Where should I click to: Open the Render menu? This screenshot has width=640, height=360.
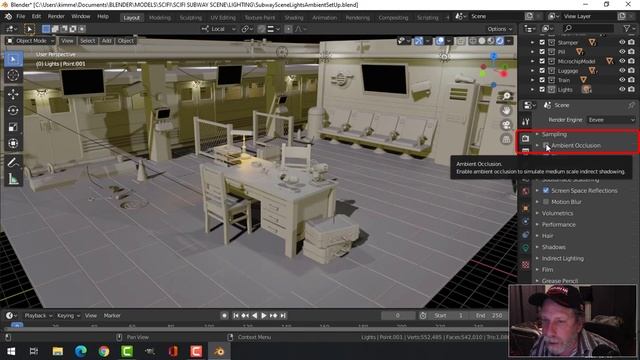pyautogui.click(x=56, y=16)
